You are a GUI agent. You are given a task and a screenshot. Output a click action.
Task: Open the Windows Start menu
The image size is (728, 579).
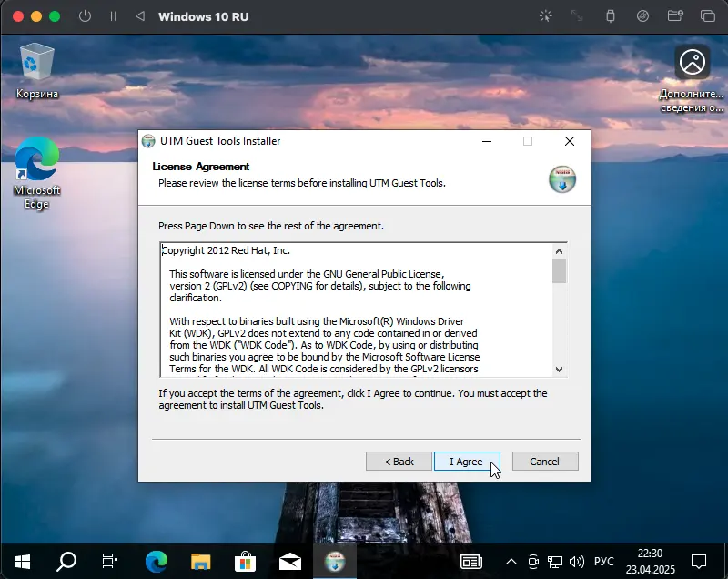(x=22, y=562)
